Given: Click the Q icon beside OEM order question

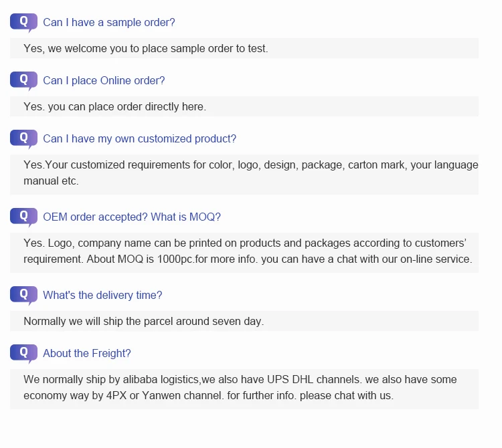Looking at the screenshot, I should point(23,217).
